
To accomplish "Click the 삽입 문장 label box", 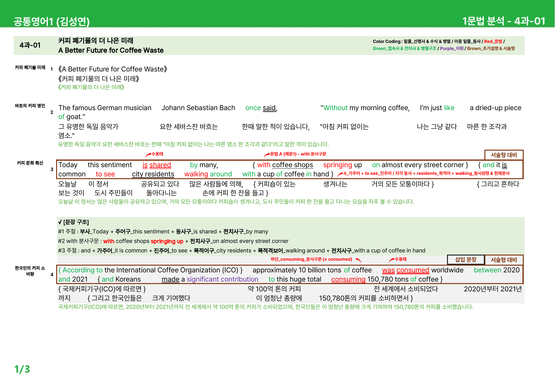I will tap(466, 259).
